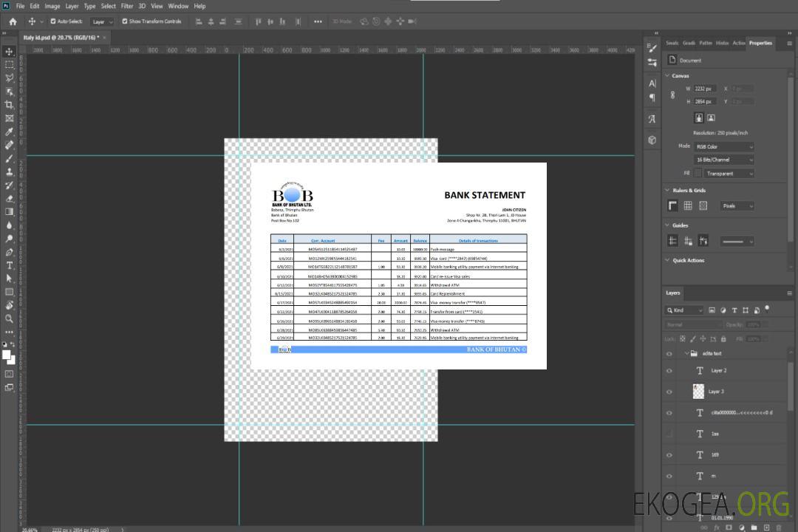
Task: Set canvas to landscape orientation
Action: tap(711, 118)
